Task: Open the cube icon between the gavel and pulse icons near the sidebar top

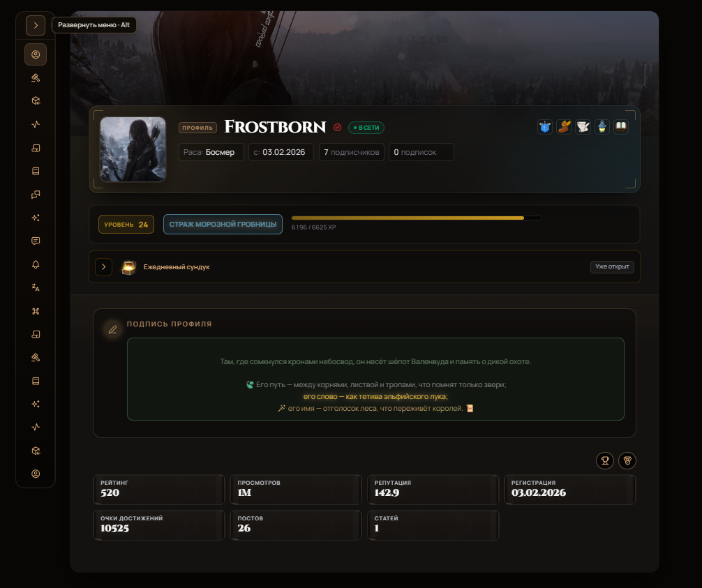Action: coord(36,101)
